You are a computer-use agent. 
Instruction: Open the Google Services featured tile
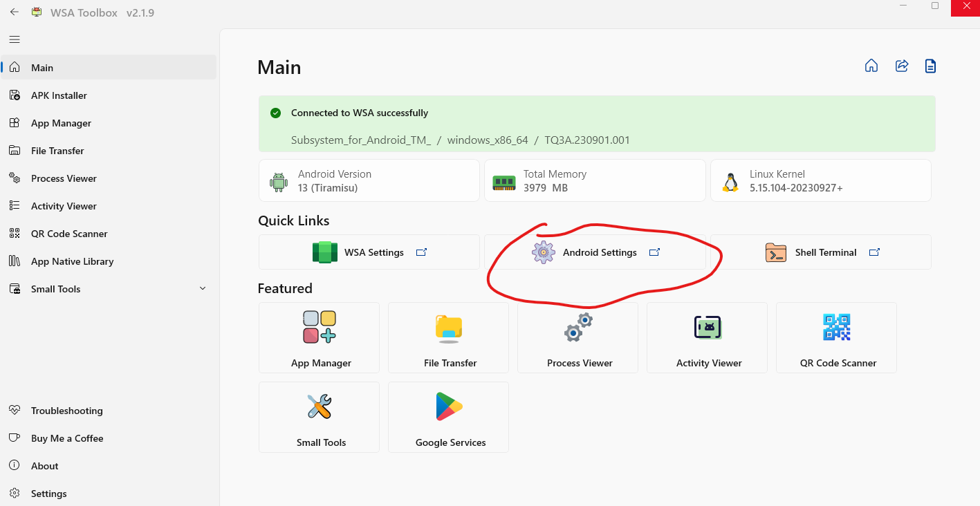[x=449, y=418]
